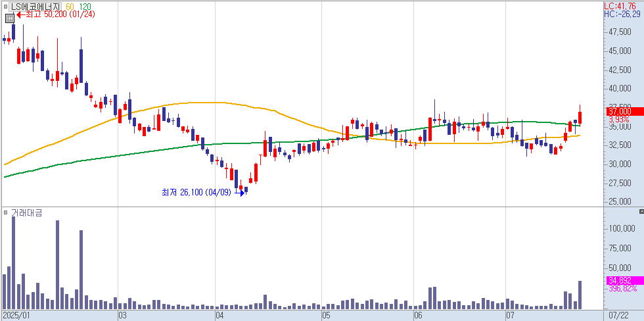Click the 거래대금 indicator label
Image resolution: width=644 pixels, height=321 pixels.
coord(26,212)
